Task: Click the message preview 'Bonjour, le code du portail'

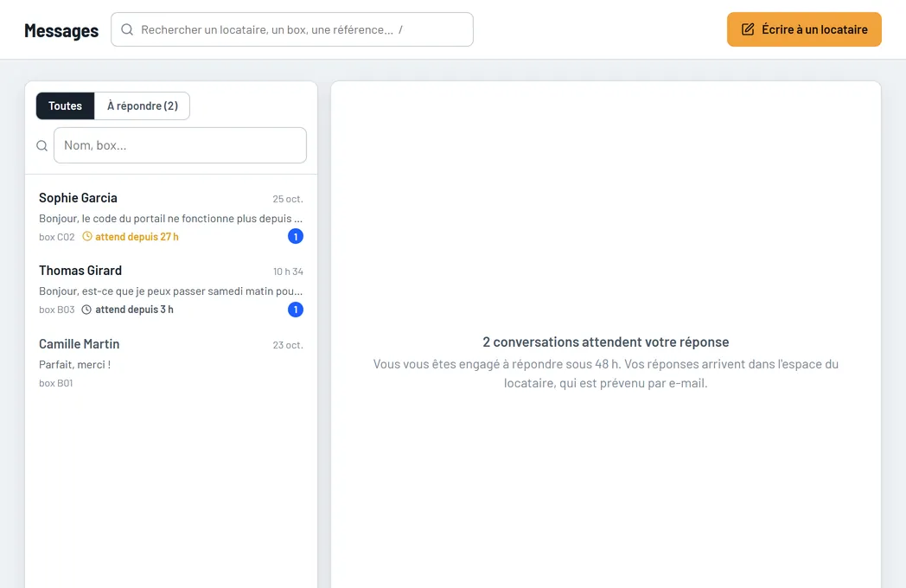Action: coord(170,219)
